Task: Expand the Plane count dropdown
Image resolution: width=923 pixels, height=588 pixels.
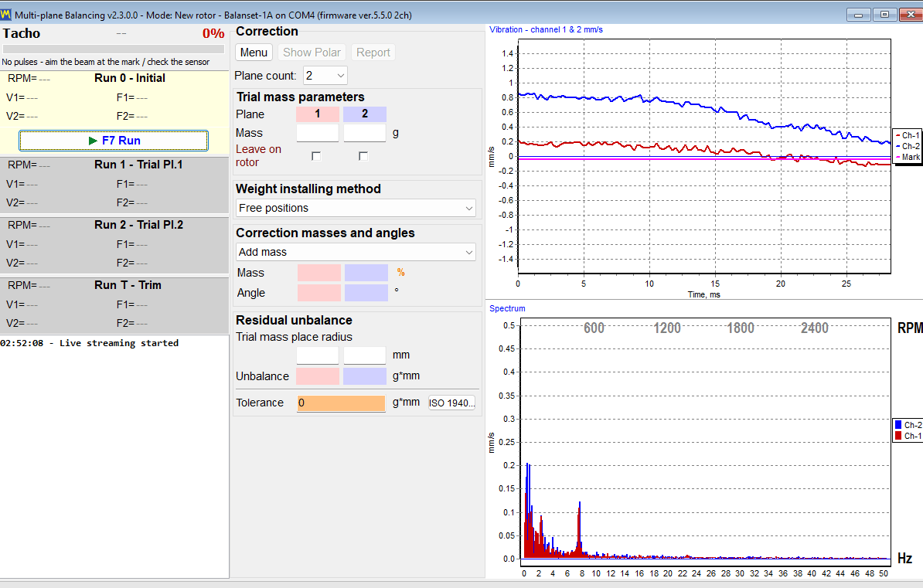Action: click(x=325, y=76)
